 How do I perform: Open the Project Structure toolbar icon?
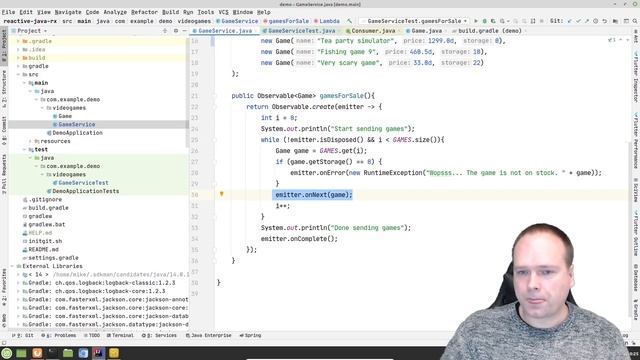[x=615, y=21]
